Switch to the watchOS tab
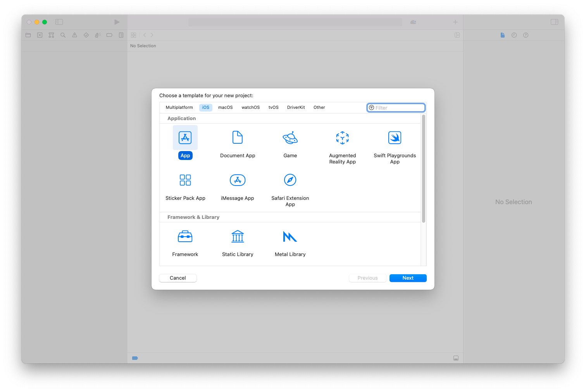 [250, 107]
